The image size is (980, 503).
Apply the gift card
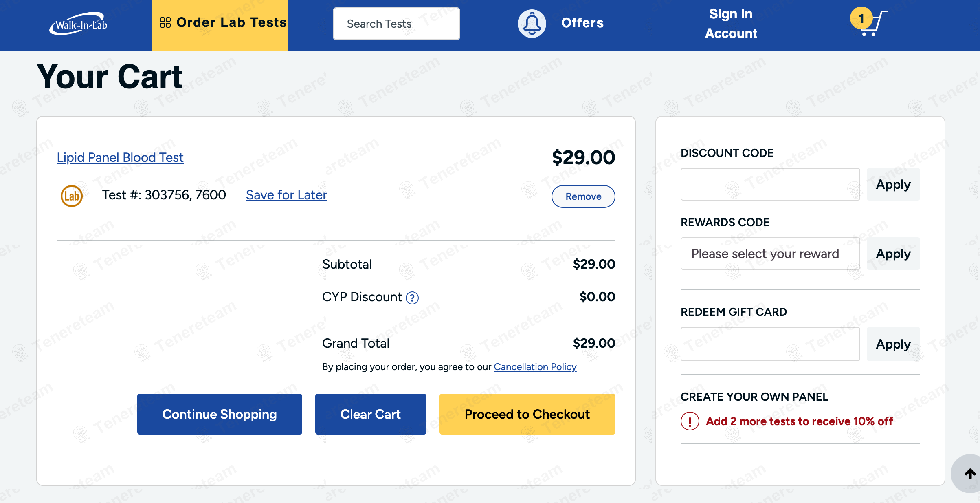(x=893, y=344)
